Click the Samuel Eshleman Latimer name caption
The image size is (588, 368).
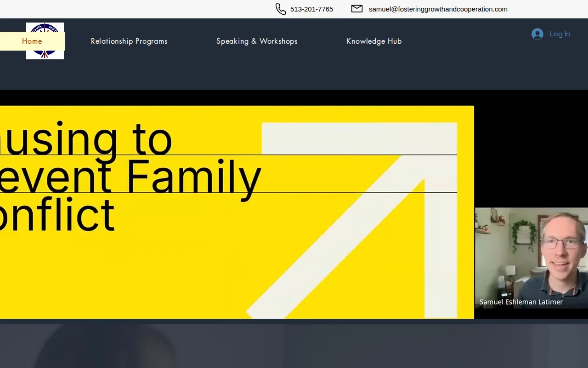521,302
